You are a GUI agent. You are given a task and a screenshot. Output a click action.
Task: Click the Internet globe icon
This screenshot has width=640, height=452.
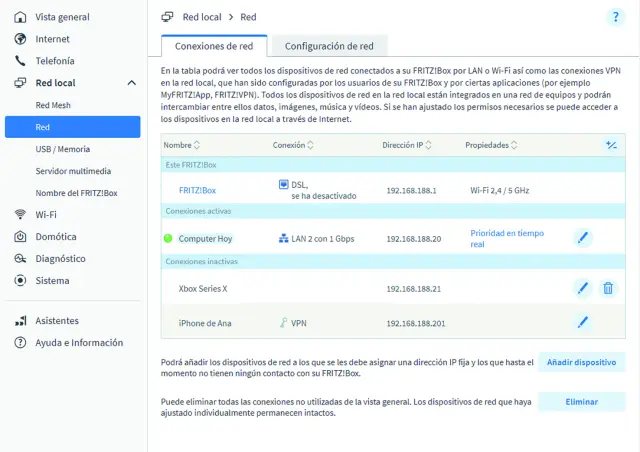pos(20,39)
